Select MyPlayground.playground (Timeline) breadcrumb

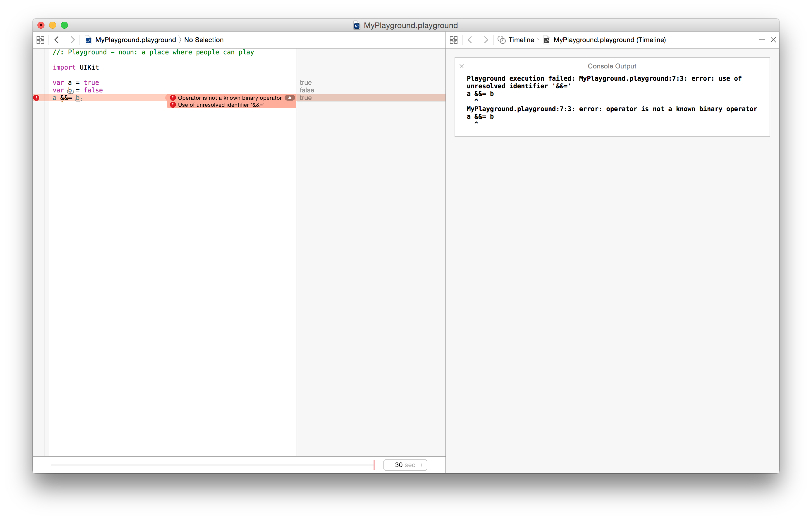(609, 40)
